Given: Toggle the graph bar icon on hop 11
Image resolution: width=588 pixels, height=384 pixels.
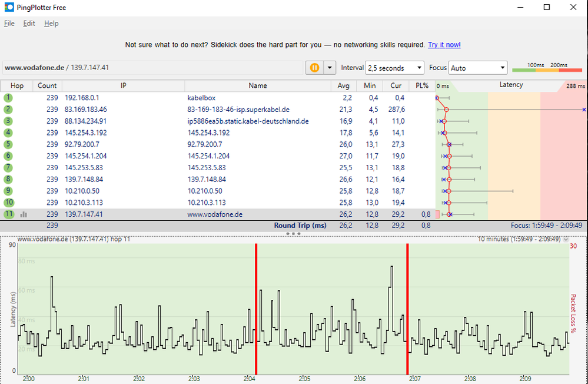Looking at the screenshot, I should (24, 214).
